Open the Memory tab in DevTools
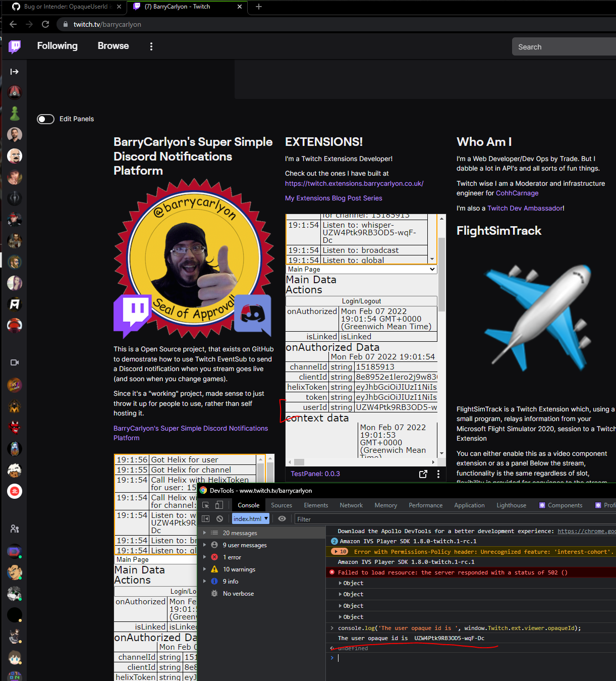The height and width of the screenshot is (681, 616). (385, 505)
